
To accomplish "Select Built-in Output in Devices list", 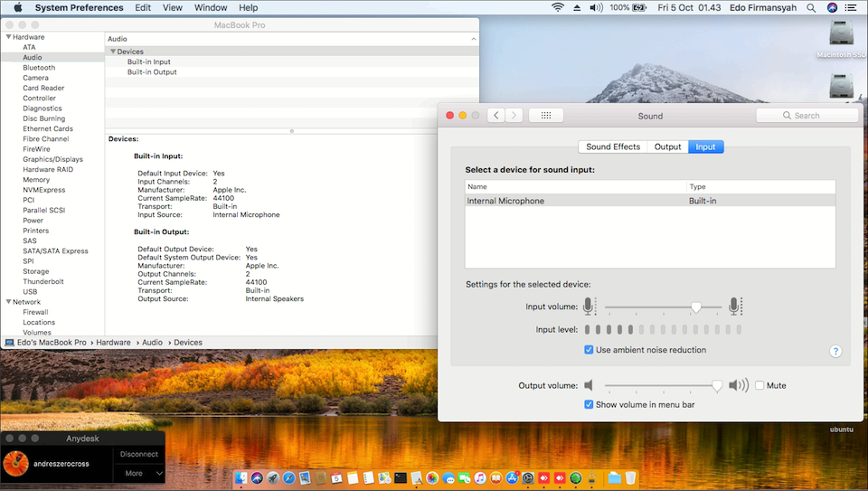I will (x=152, y=72).
